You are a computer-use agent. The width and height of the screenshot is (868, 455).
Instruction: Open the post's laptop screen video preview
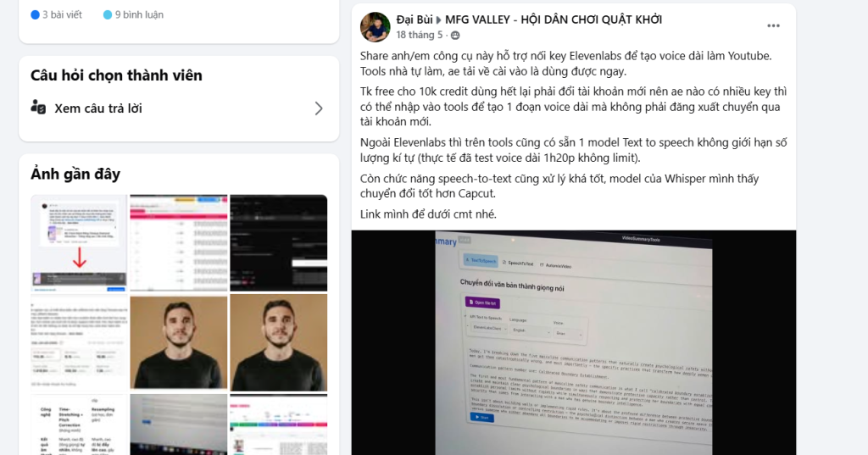pyautogui.click(x=574, y=342)
